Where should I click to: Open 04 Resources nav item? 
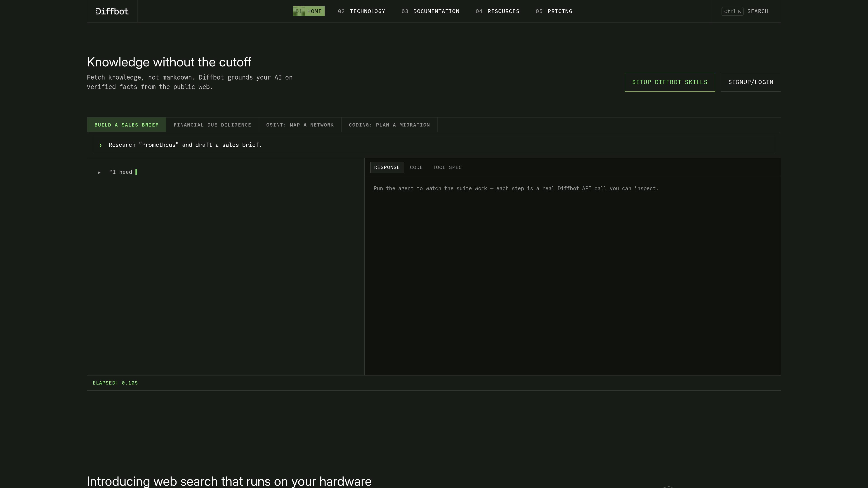[497, 12]
